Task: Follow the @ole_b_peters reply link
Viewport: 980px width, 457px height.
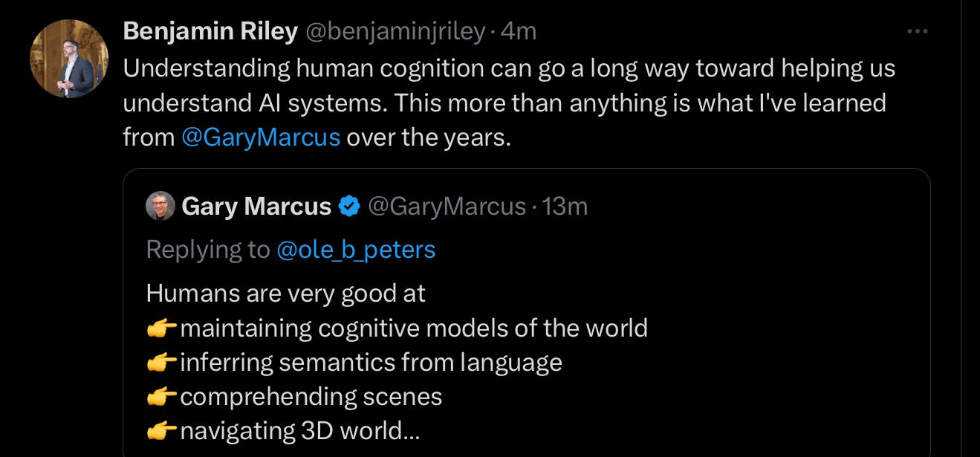Action: click(x=358, y=249)
